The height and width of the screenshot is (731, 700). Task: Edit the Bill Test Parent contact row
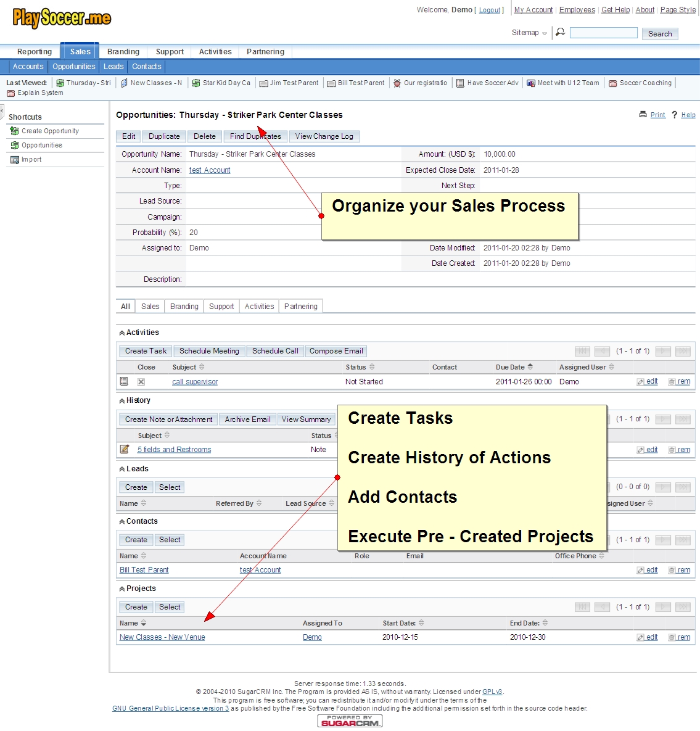(648, 570)
